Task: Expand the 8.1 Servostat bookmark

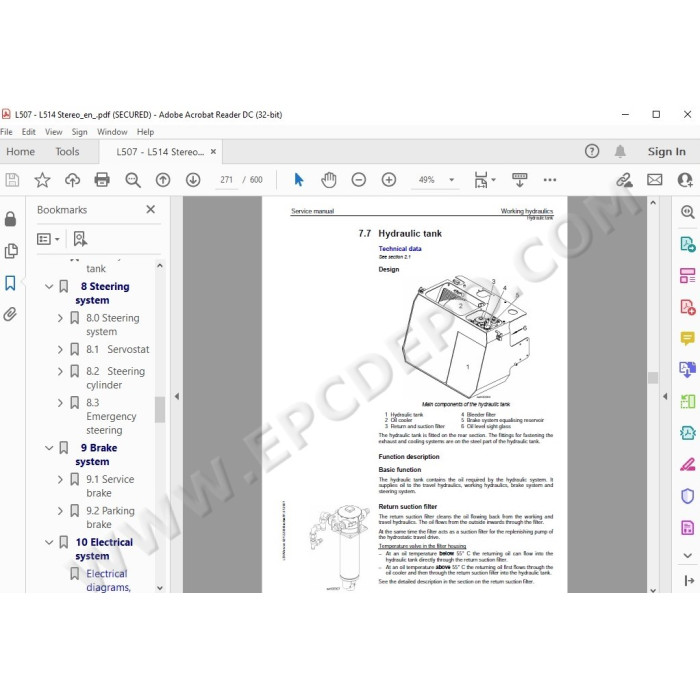Action: tap(60, 349)
